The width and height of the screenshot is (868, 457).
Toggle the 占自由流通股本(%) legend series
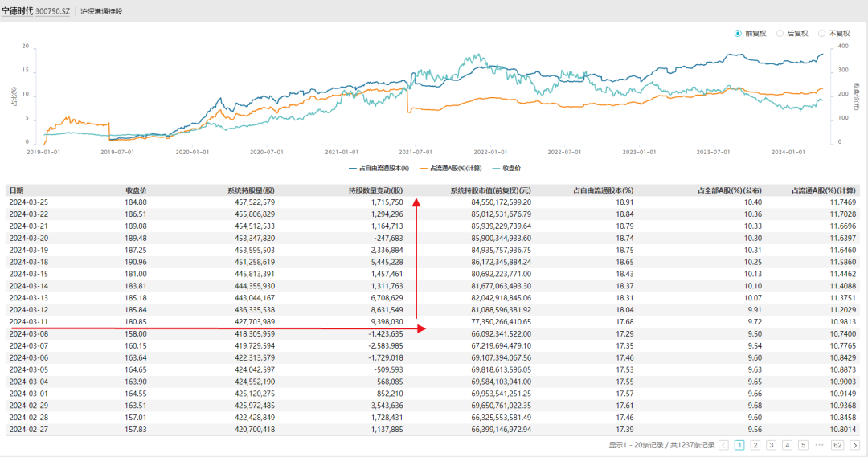(x=379, y=168)
